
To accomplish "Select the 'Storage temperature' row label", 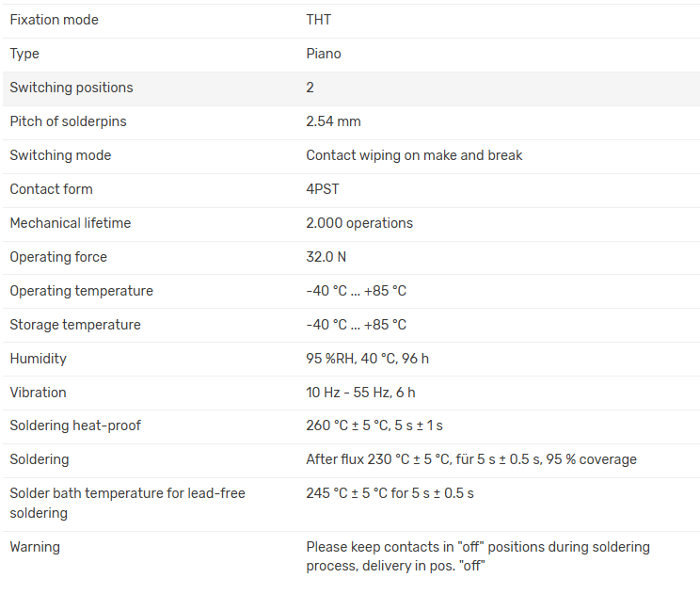I will (x=75, y=325).
